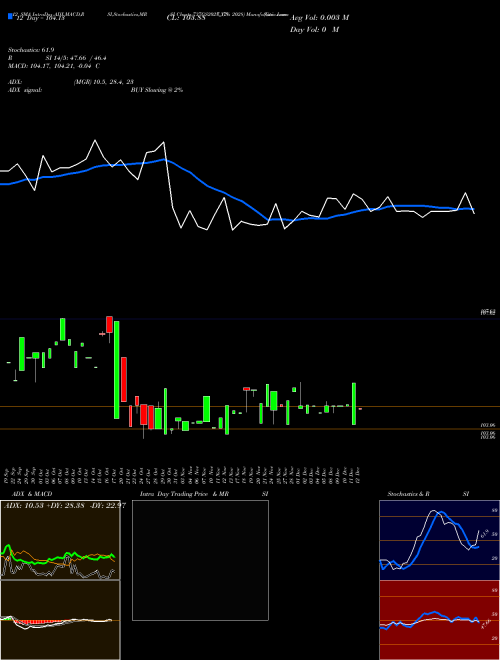The height and width of the screenshot is (660, 500).
Task: Click the blue 12 Day SMA legend square
Action: click(x=10, y=16)
